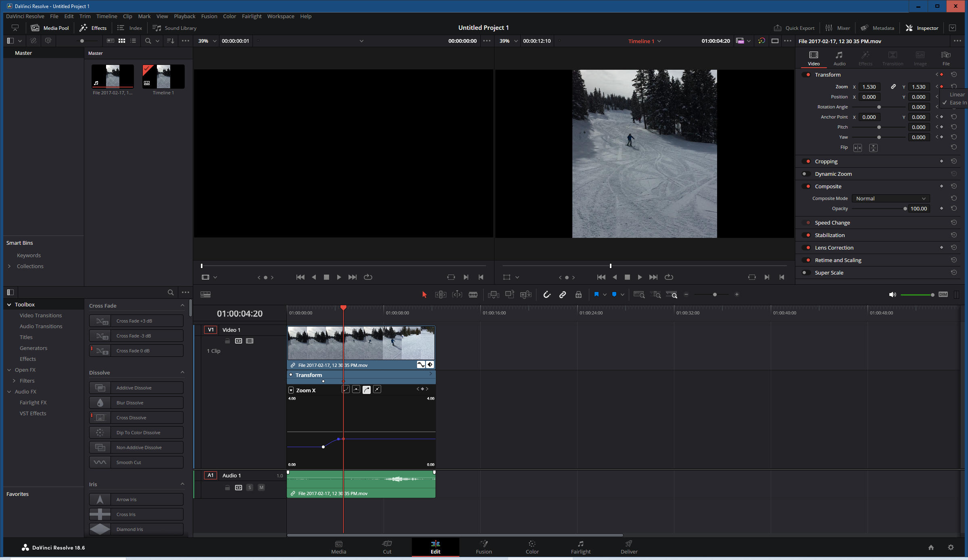This screenshot has width=968, height=560.
Task: Enable the Dynamic Zoom toggle
Action: point(807,174)
